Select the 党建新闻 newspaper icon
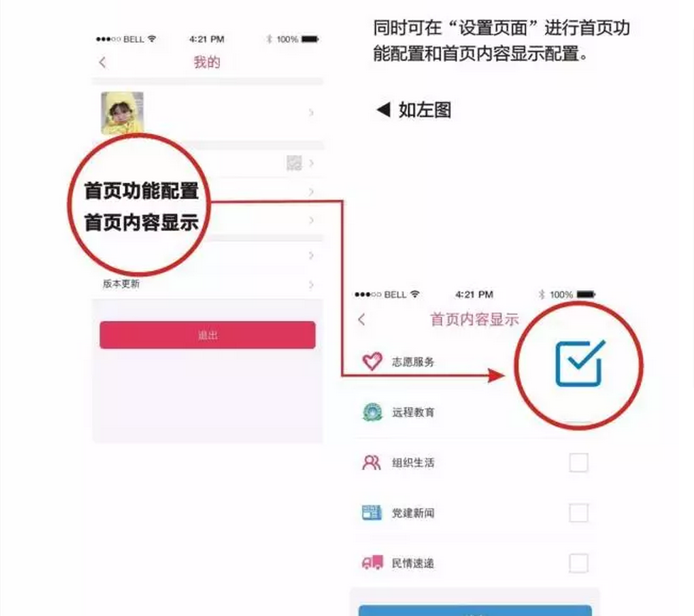This screenshot has height=616, width=694. [371, 513]
